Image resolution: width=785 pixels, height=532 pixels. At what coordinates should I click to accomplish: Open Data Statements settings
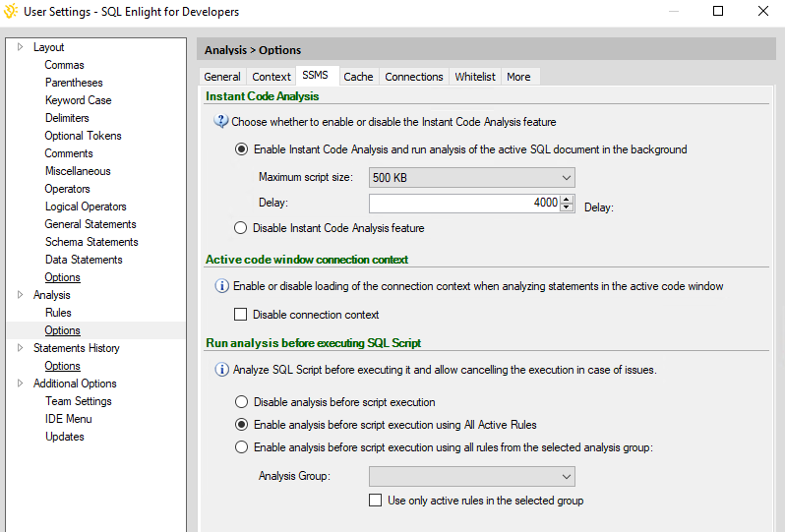pos(85,260)
